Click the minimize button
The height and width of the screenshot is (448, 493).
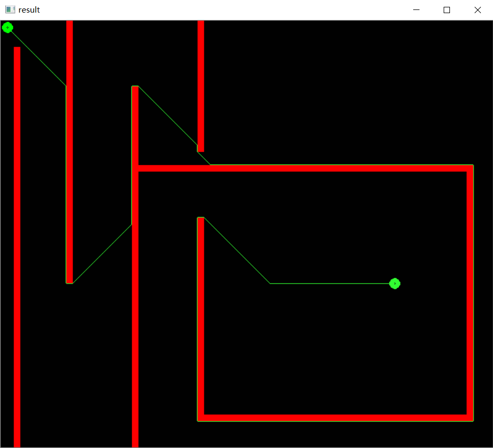(416, 9)
